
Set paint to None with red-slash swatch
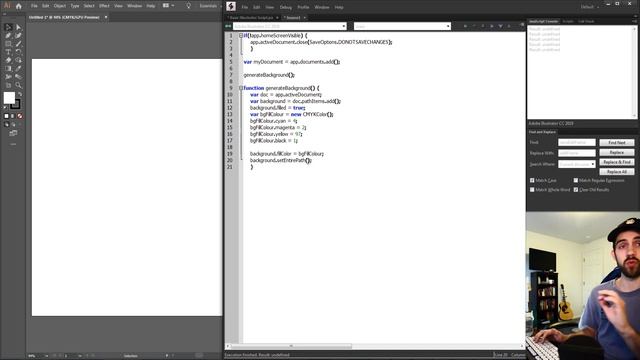pos(20,116)
